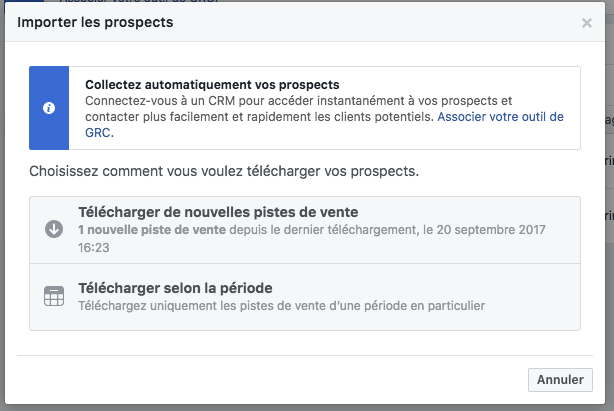The image size is (614, 411).
Task: Click the white info icon in blue banner
Action: (49, 108)
